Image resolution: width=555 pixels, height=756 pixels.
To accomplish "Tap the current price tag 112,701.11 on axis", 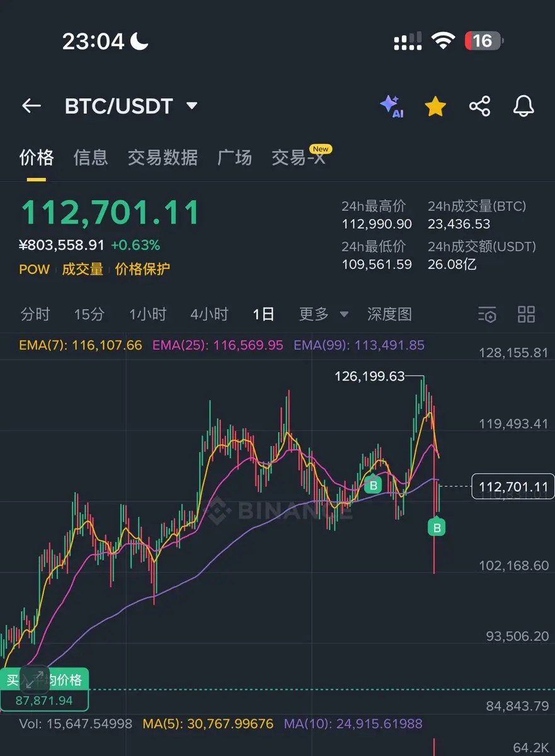I will [513, 486].
